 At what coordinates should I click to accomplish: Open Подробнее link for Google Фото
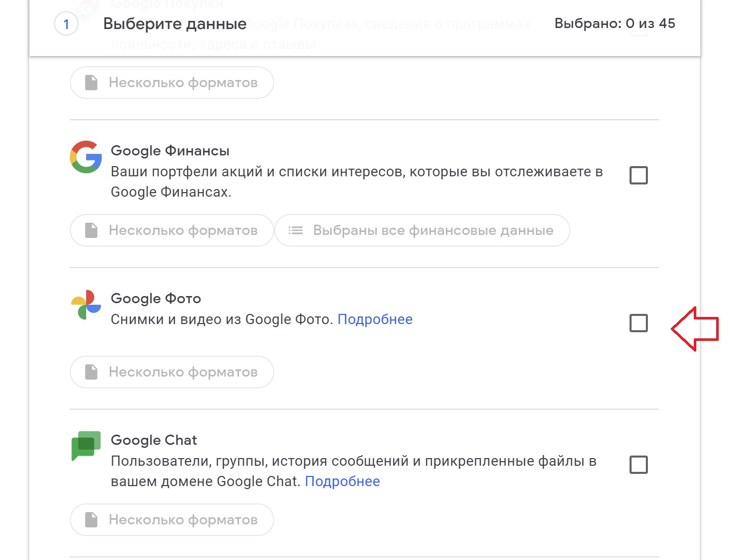[x=375, y=319]
